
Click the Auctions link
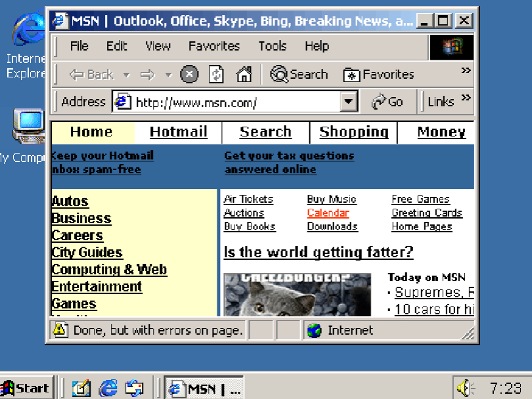coord(244,213)
